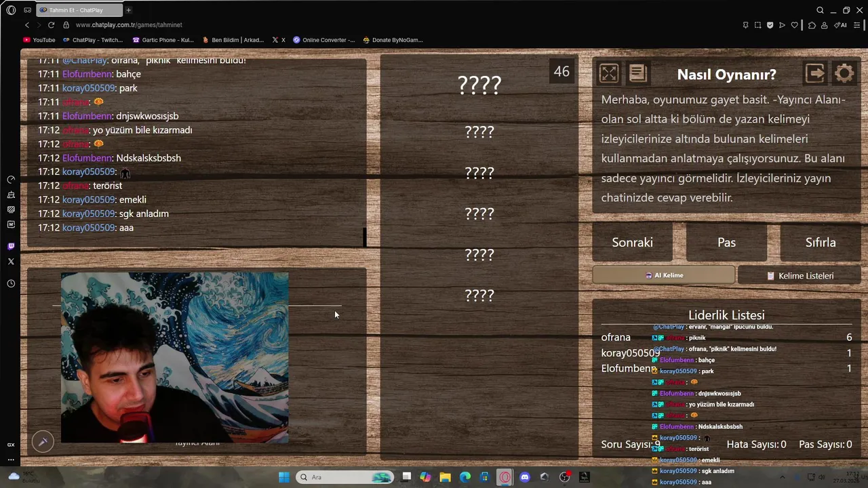Viewport: 868px width, 488px height.
Task: Switch to the Tahmin Et - ChatPlay tab
Action: pos(78,10)
